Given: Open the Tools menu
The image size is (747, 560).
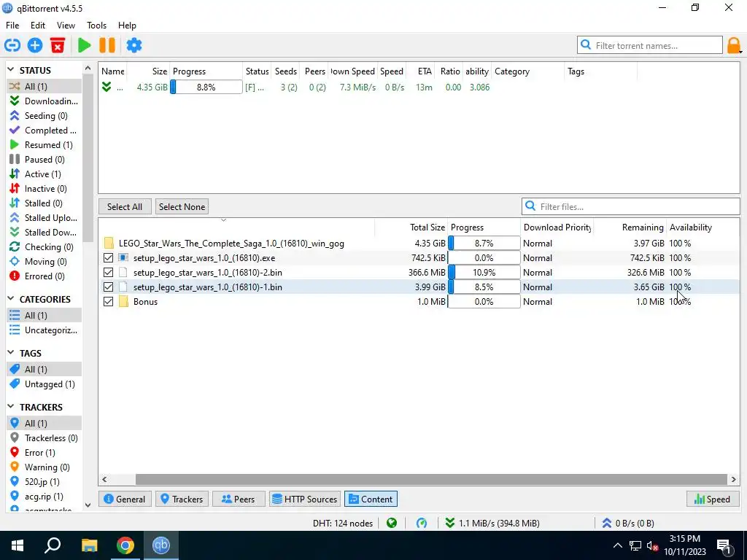Looking at the screenshot, I should coord(97,26).
